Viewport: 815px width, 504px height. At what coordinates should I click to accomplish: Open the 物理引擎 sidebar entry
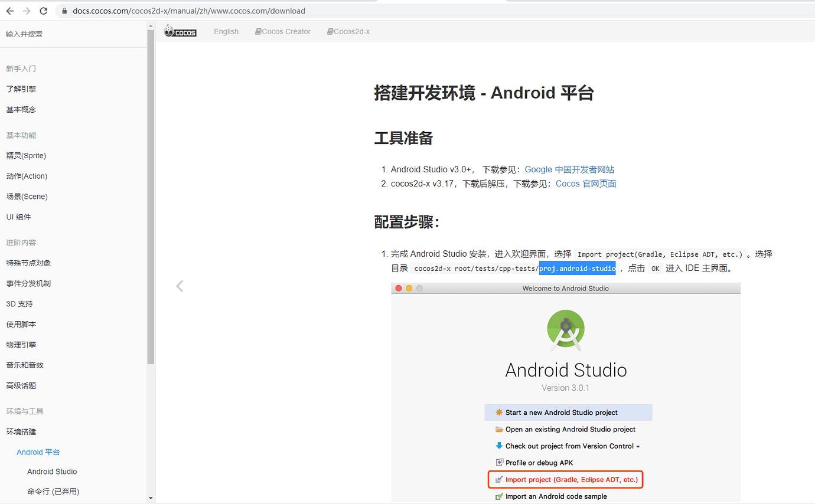pos(21,344)
